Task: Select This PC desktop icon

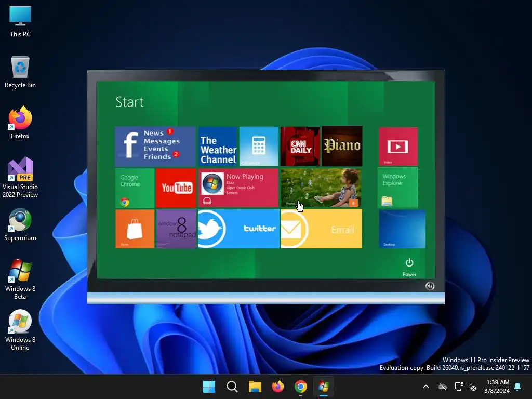Action: point(20,21)
